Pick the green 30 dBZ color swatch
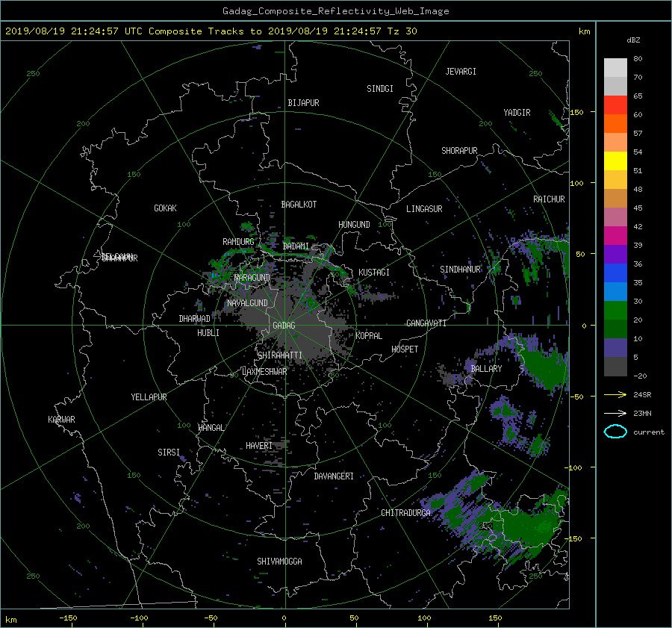672x628 pixels. [615, 311]
